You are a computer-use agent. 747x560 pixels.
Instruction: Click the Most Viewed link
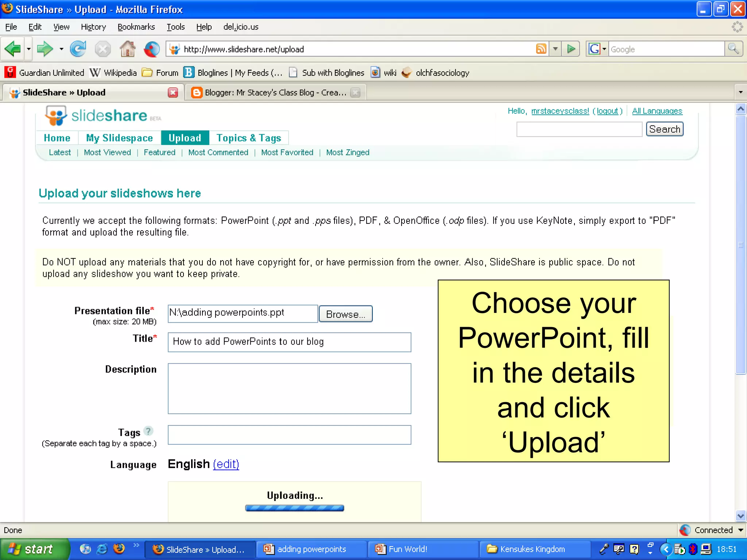[x=107, y=152]
